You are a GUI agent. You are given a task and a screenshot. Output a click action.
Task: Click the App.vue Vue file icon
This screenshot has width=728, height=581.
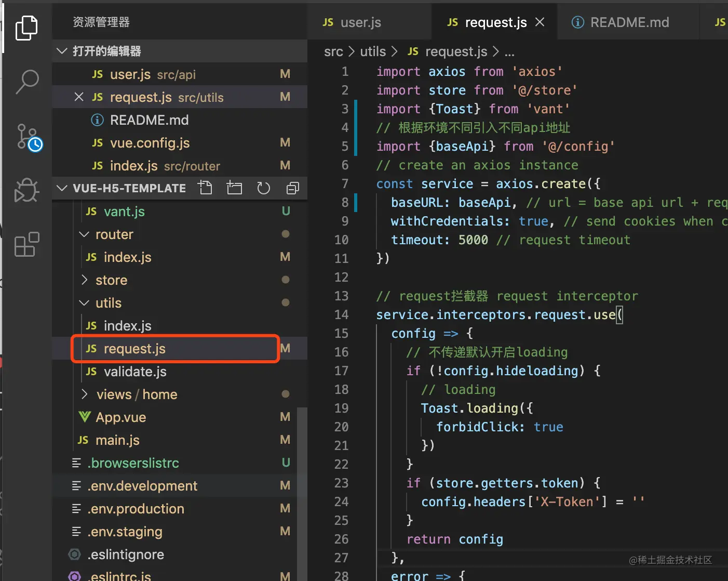(84, 417)
